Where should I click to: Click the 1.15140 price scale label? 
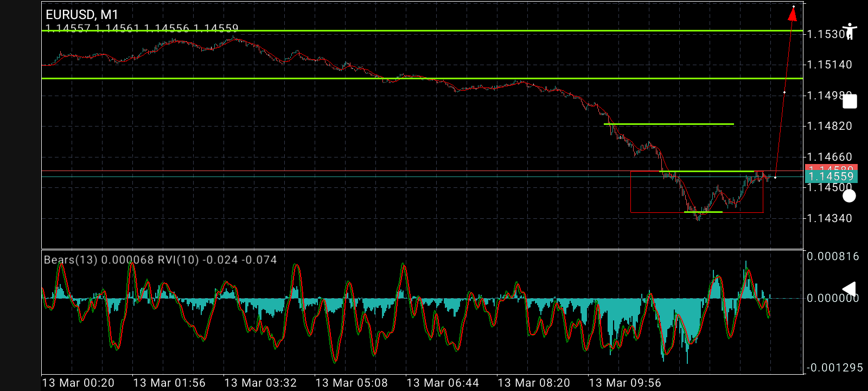coord(829,65)
